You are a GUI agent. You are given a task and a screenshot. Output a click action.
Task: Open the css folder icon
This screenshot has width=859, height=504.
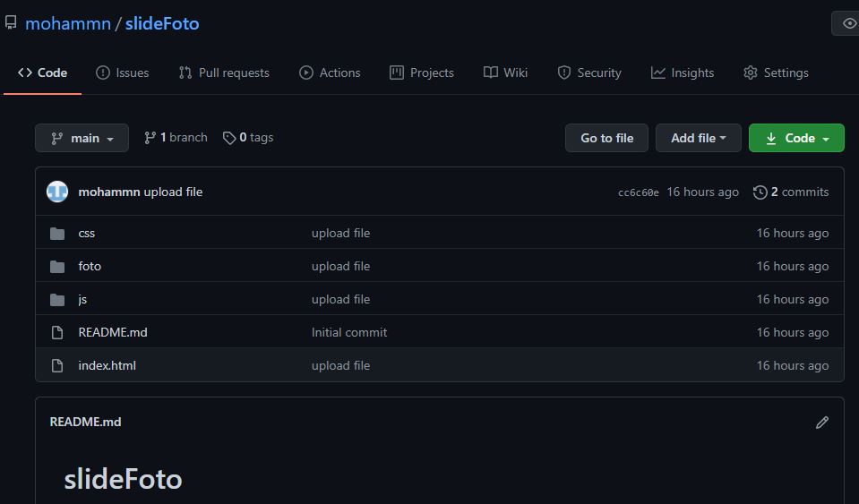point(58,234)
